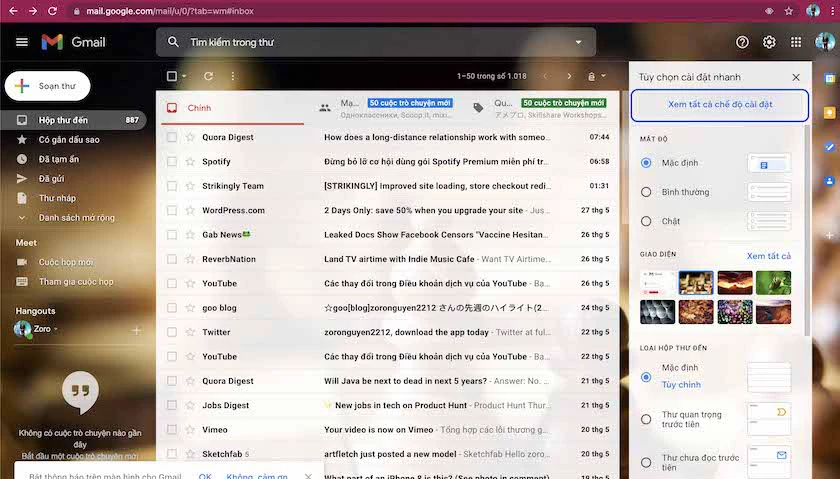
Task: Click the add-ons plus icon in side panel
Action: pos(829,235)
